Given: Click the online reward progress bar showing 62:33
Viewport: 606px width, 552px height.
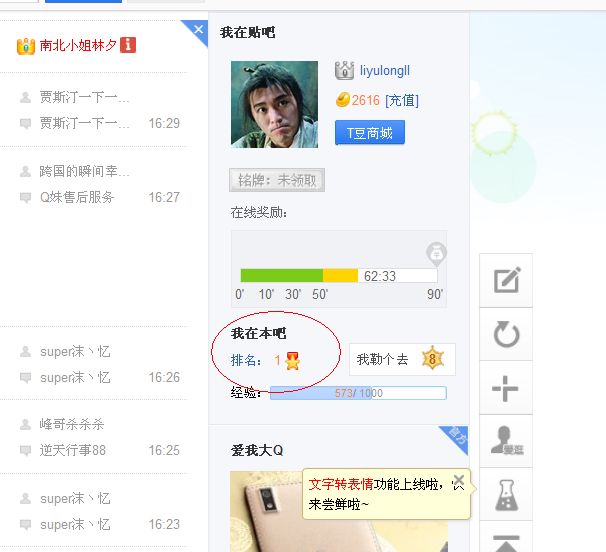Looking at the screenshot, I should [339, 276].
